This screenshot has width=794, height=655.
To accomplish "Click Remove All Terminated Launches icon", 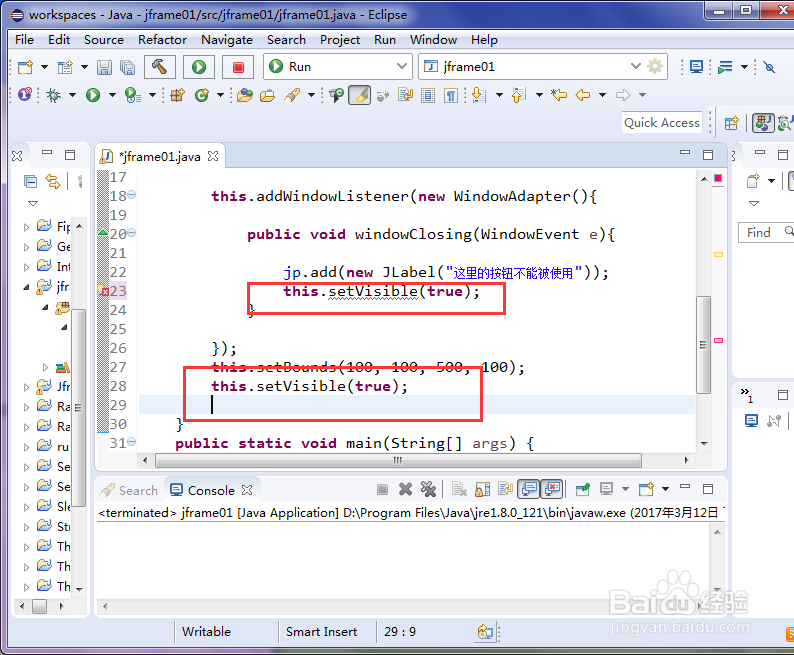I will pos(428,489).
